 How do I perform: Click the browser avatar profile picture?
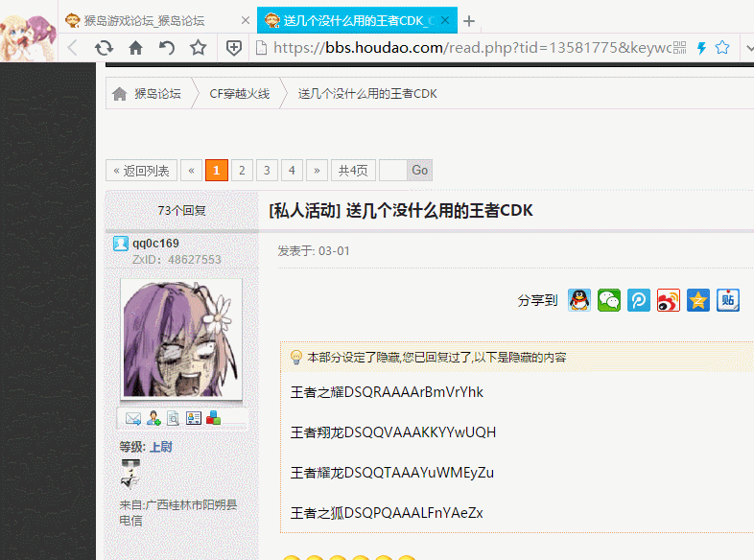pos(29,36)
